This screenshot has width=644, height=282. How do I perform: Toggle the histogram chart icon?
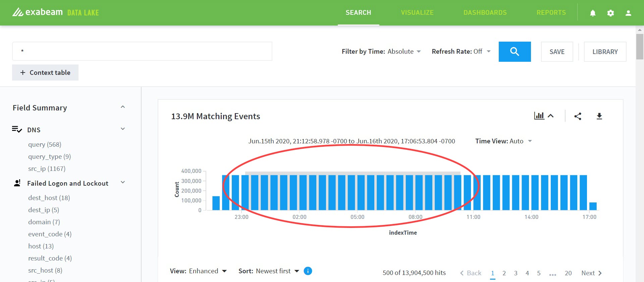[539, 116]
